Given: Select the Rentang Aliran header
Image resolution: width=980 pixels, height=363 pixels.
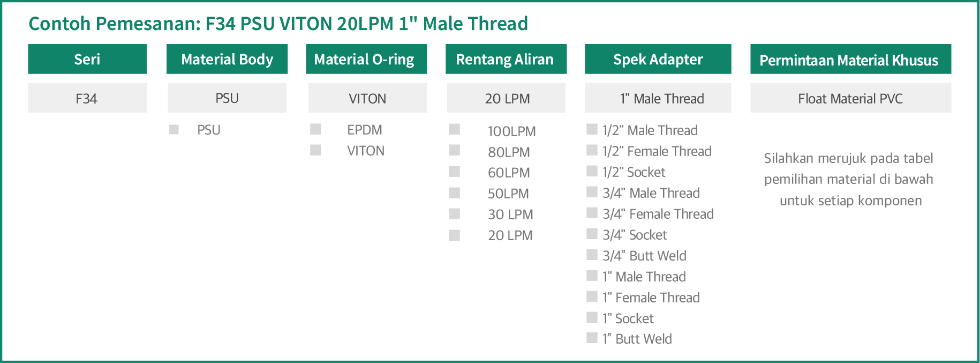Looking at the screenshot, I should 506,59.
